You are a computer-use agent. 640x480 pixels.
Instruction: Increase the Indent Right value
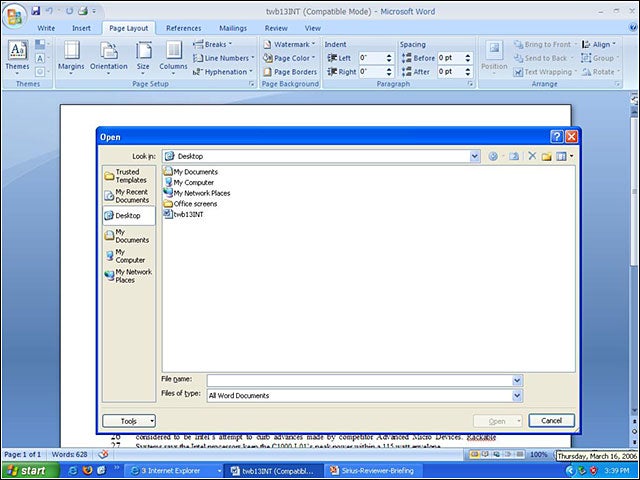pos(389,69)
